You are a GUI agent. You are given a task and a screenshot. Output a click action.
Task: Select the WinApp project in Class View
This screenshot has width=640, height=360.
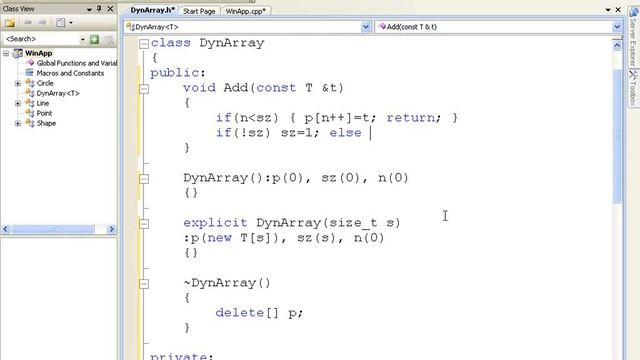coord(38,53)
